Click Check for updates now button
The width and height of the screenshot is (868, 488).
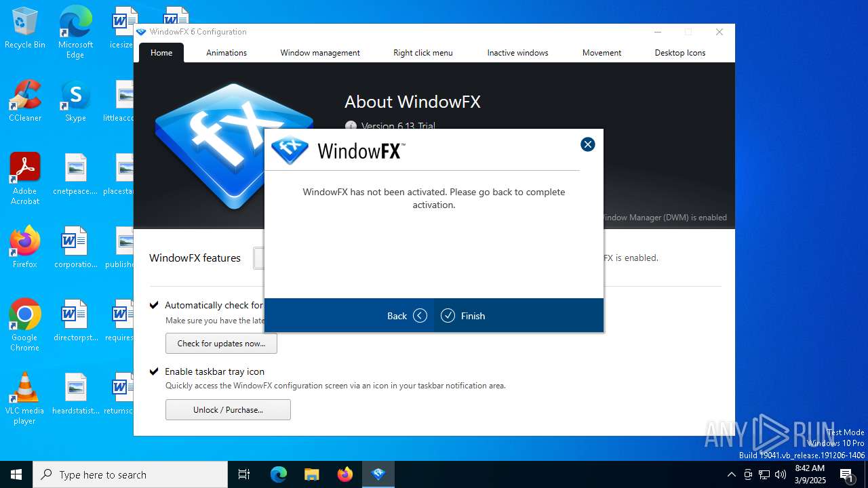point(221,344)
